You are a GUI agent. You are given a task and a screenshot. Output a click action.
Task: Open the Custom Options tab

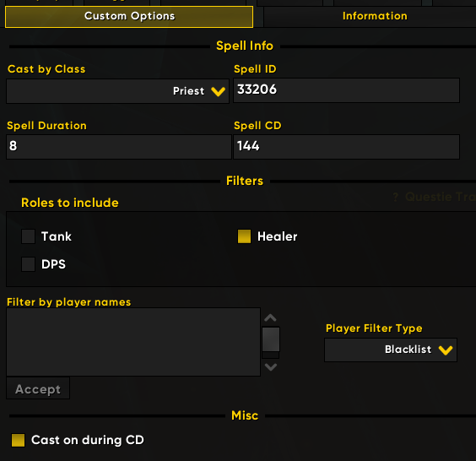coord(129,17)
